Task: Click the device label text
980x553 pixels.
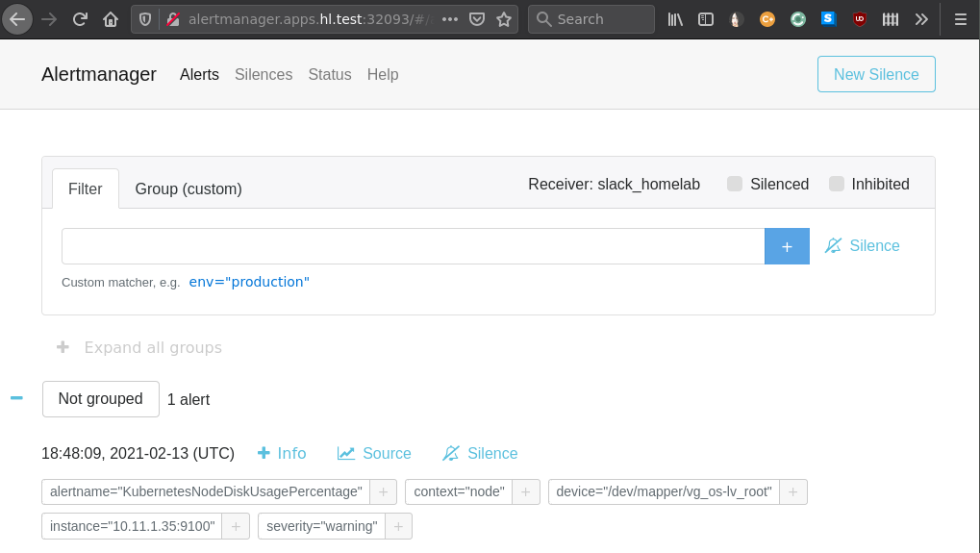Action: coord(664,491)
